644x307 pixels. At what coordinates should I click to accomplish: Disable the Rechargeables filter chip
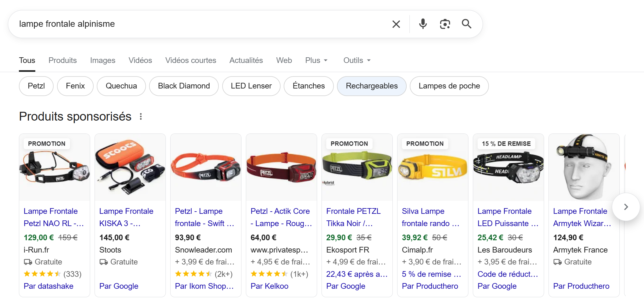[372, 86]
